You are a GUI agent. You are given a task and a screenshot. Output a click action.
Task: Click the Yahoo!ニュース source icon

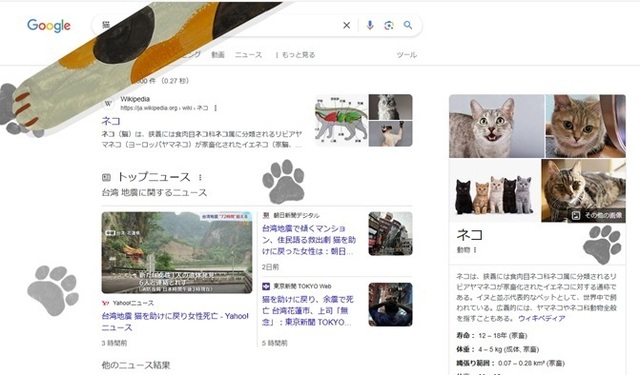tap(105, 303)
